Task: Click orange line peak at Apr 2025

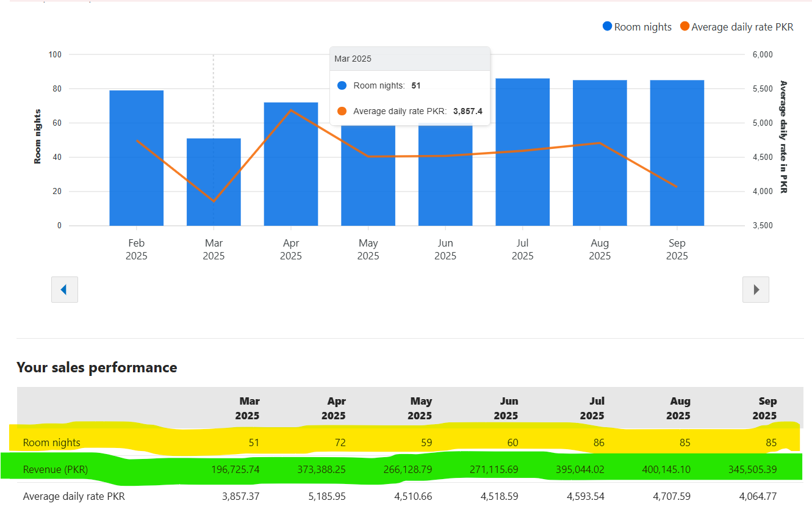Action: (x=291, y=110)
